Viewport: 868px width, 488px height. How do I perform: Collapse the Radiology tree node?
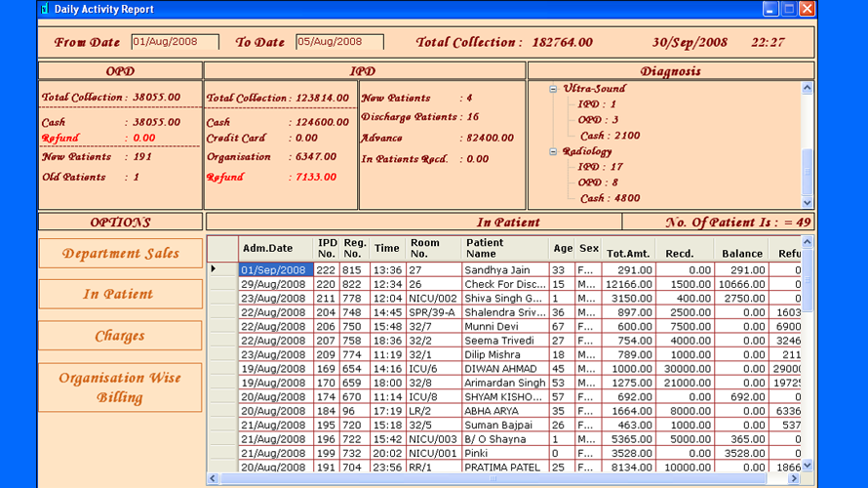(x=553, y=152)
